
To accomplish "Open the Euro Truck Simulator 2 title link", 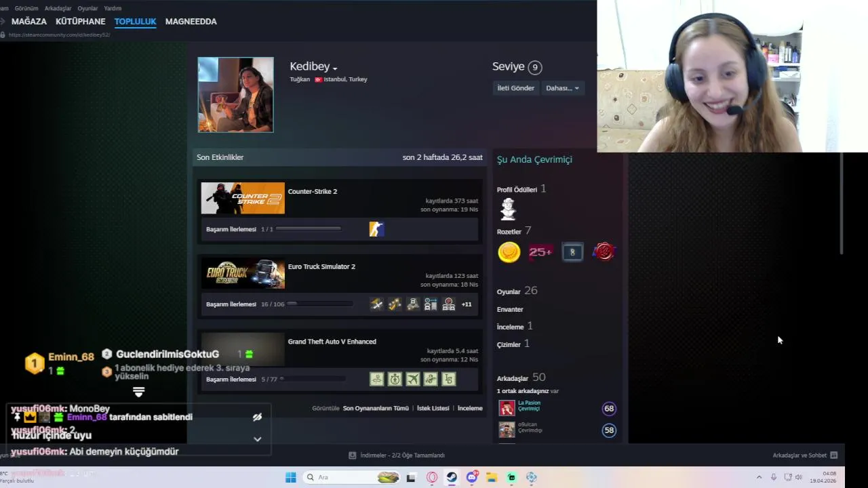I will click(321, 266).
